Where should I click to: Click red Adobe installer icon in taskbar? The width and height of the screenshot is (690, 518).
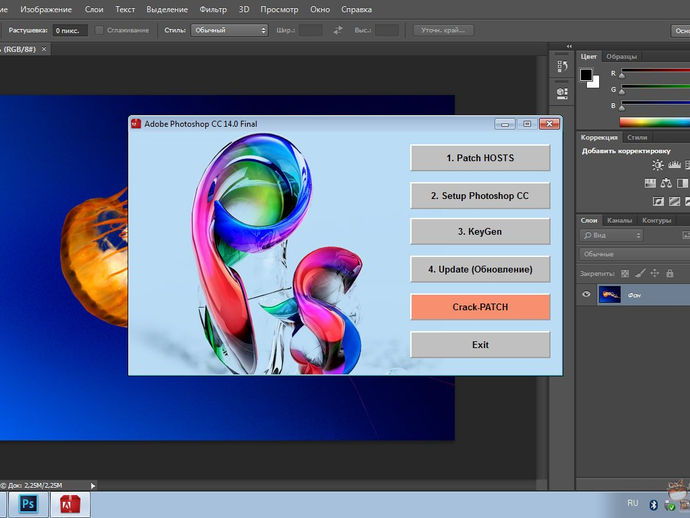click(70, 503)
